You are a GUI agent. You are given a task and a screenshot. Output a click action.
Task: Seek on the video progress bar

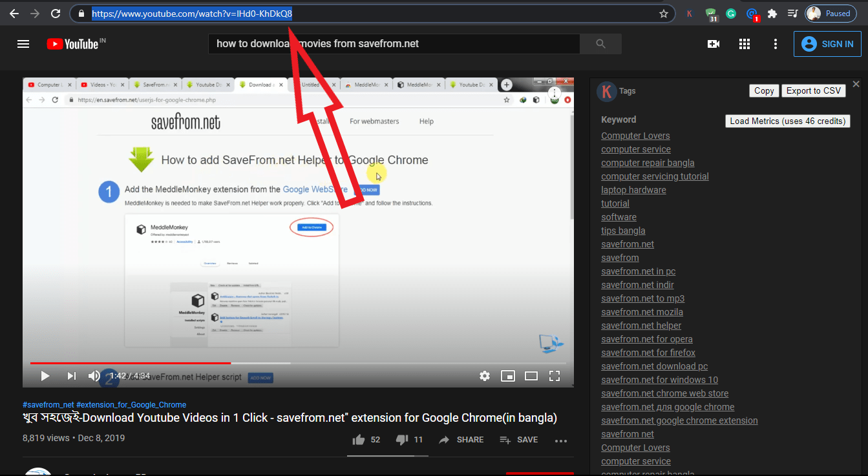[298, 363]
